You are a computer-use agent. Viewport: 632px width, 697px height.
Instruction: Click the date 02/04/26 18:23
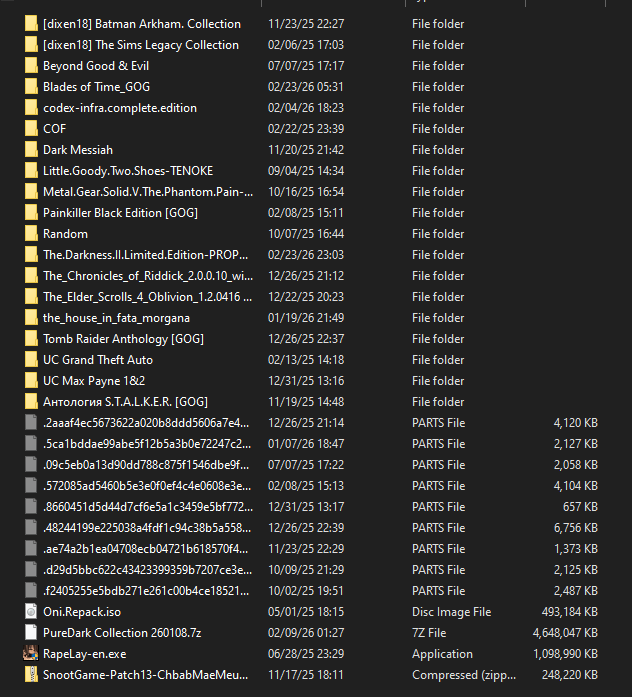click(x=306, y=108)
